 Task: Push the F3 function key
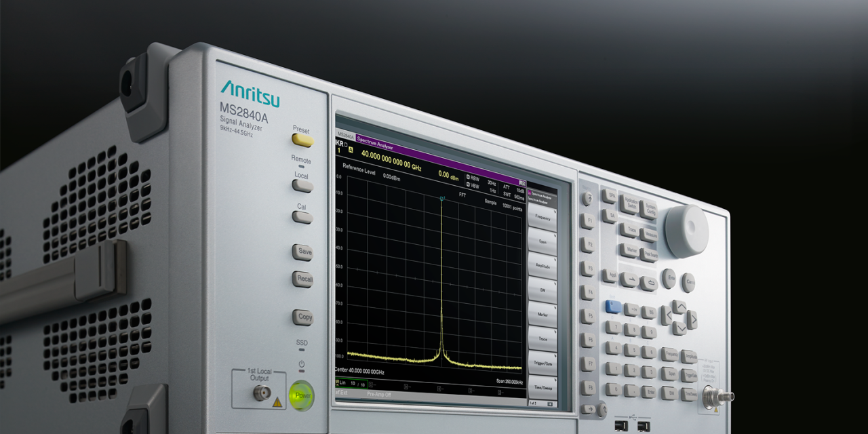[588, 269]
